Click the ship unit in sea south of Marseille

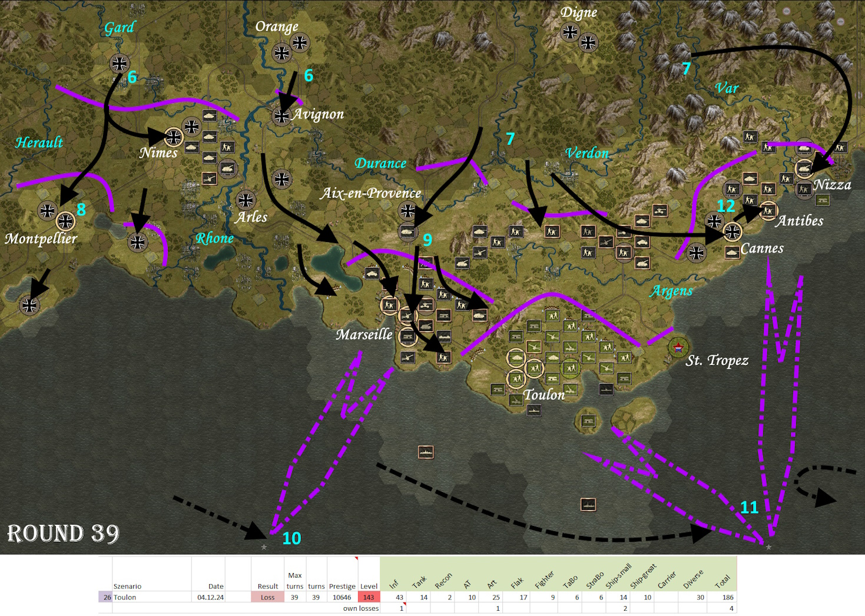pyautogui.click(x=426, y=452)
